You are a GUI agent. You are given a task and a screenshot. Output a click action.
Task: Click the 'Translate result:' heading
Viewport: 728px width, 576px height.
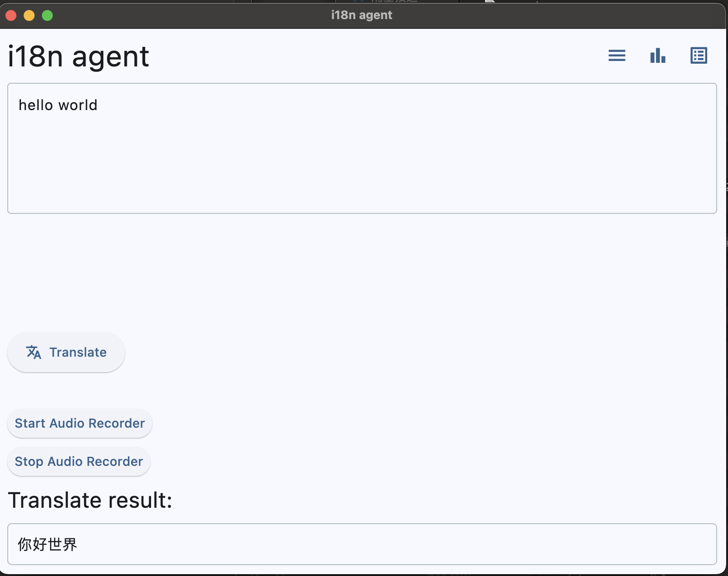point(90,500)
